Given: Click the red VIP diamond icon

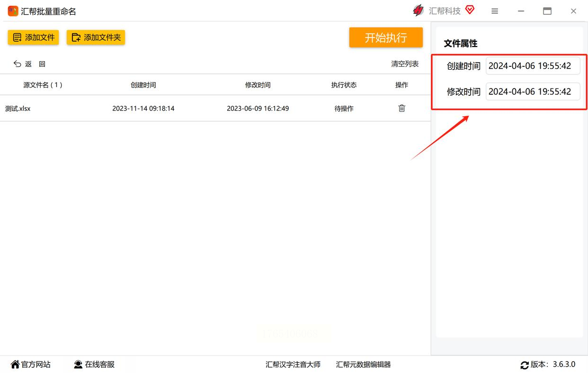Looking at the screenshot, I should point(470,10).
